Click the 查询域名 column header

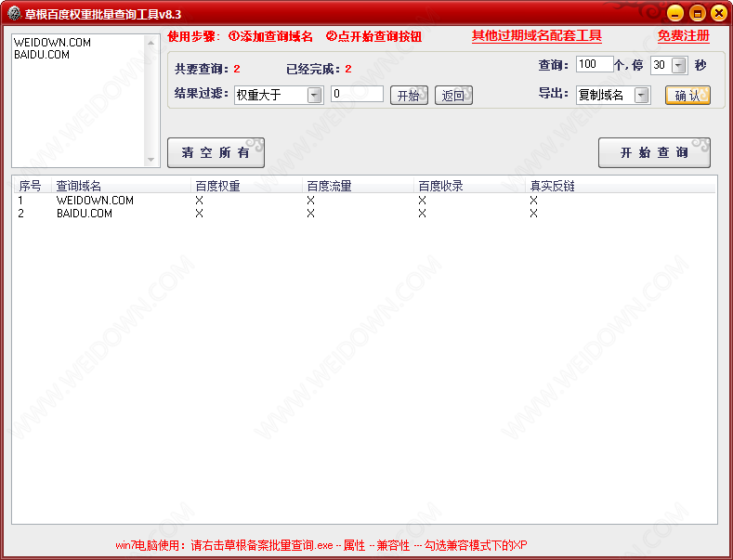click(x=121, y=186)
